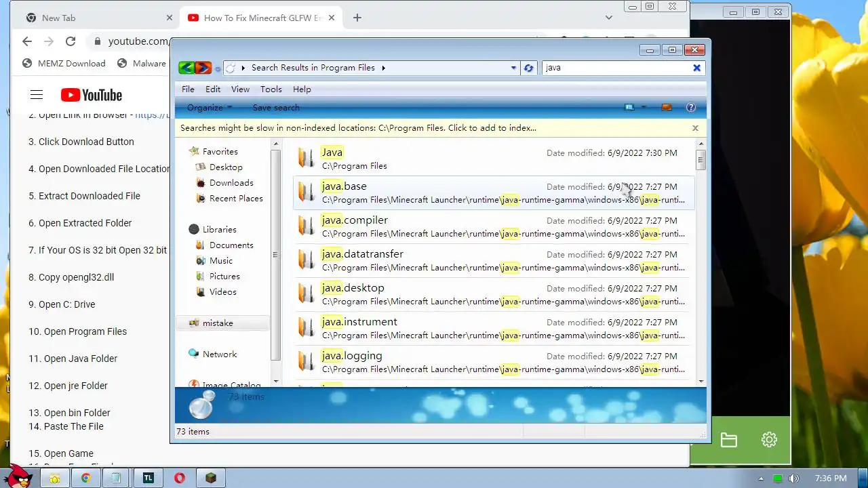Open the YouTube hamburger guide menu
This screenshot has height=488, width=868.
[37, 95]
